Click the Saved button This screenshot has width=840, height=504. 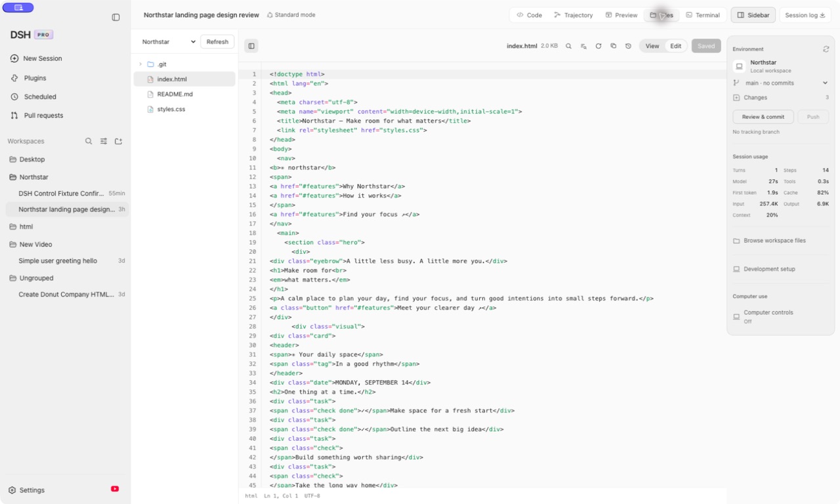706,46
